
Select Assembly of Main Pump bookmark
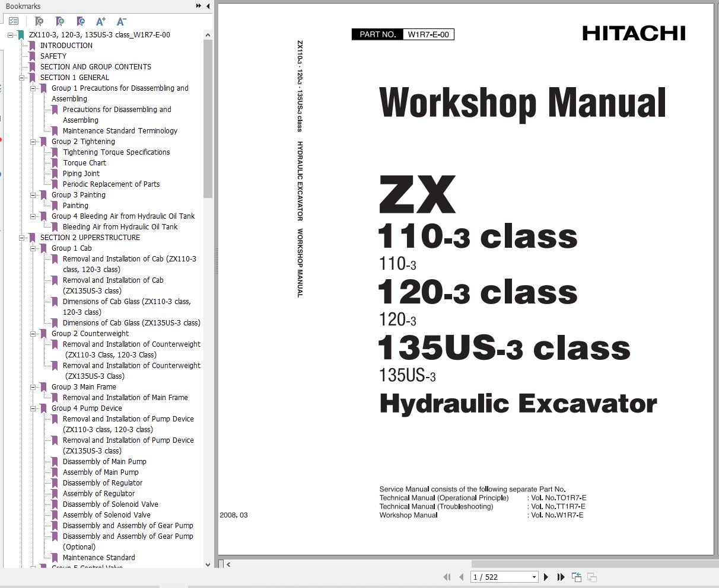point(101,472)
